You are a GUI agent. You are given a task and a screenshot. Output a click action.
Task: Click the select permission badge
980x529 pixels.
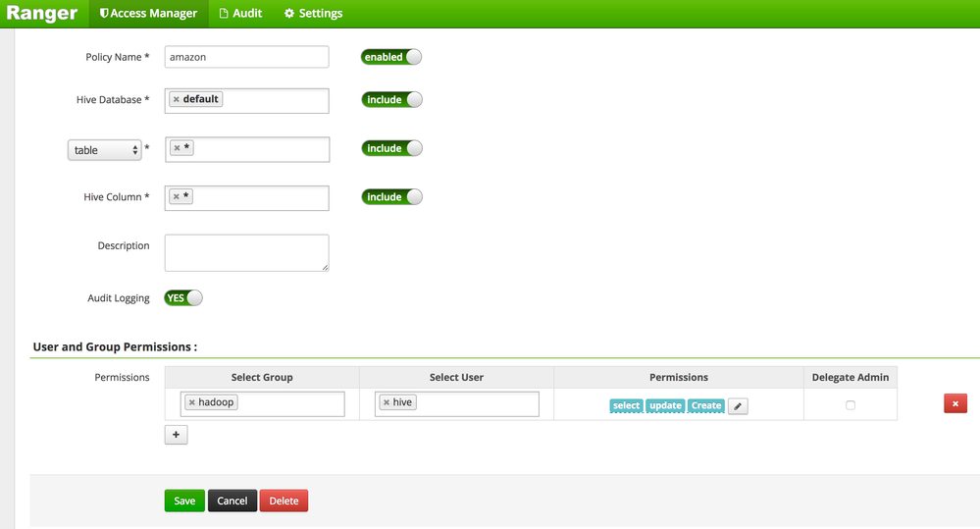[626, 405]
